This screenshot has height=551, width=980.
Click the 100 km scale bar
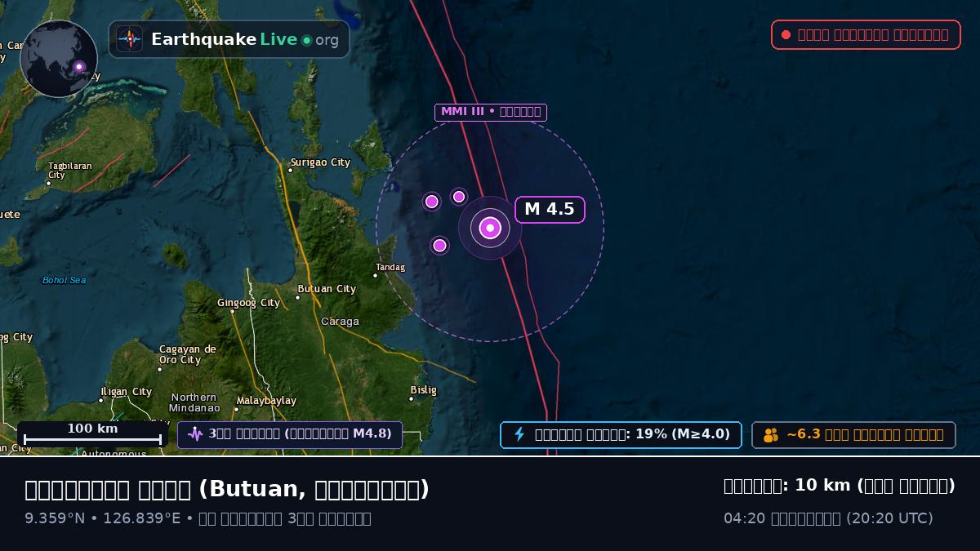(92, 434)
